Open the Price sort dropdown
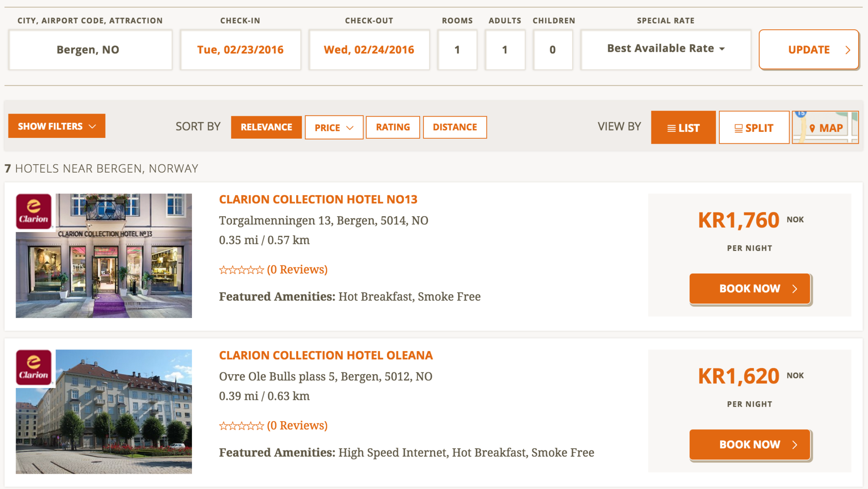This screenshot has width=868, height=489. pos(334,127)
